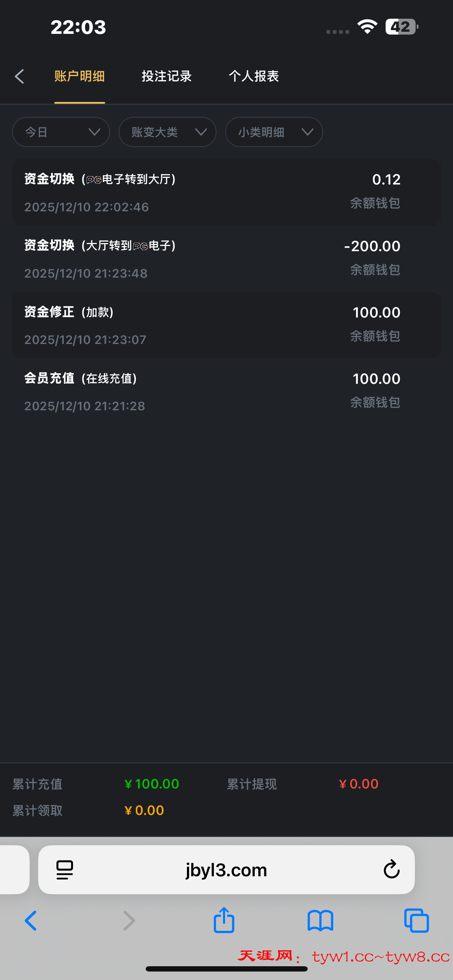Tap the back arrow in app header

click(19, 77)
